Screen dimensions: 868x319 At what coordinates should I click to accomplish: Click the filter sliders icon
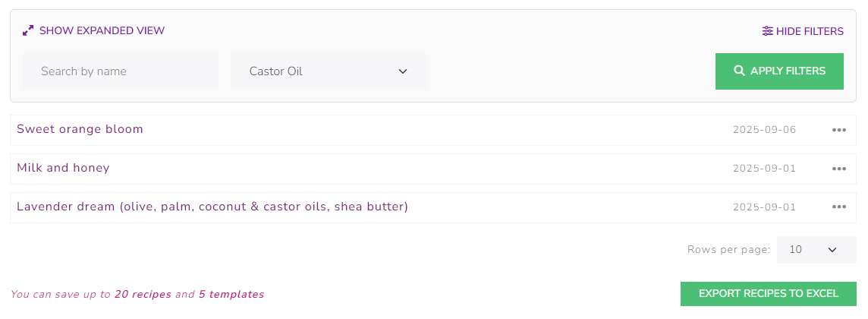coord(768,31)
